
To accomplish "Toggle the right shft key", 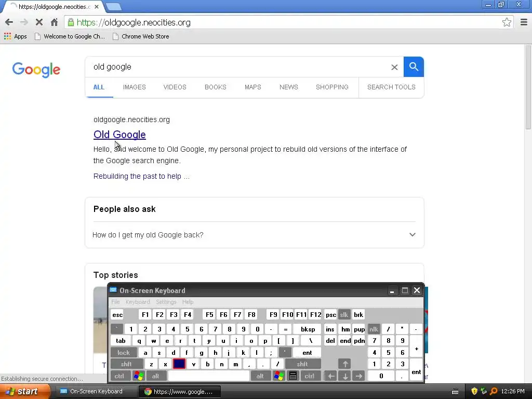I will pos(302,364).
